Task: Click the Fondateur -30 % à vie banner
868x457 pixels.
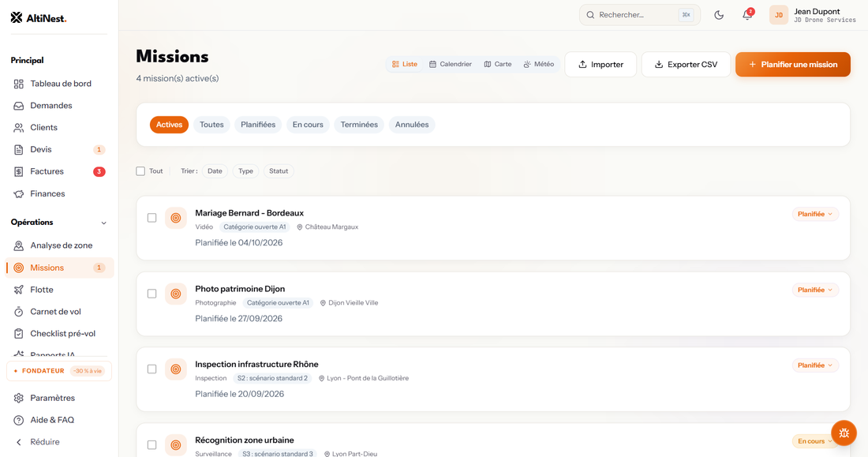Action: click(x=59, y=371)
